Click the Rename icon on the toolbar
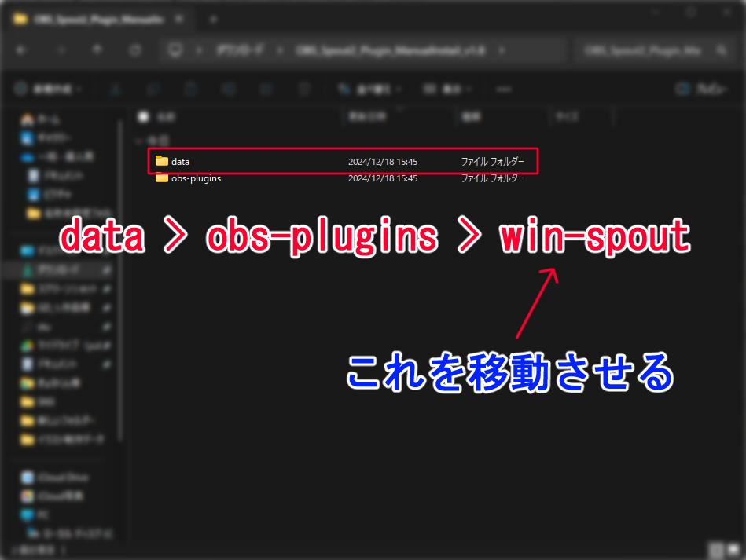Viewport: 746px width, 560px height. [229, 89]
